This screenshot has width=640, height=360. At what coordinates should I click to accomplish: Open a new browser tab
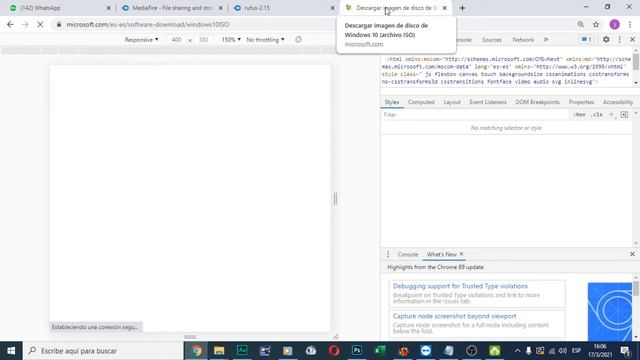(x=462, y=8)
